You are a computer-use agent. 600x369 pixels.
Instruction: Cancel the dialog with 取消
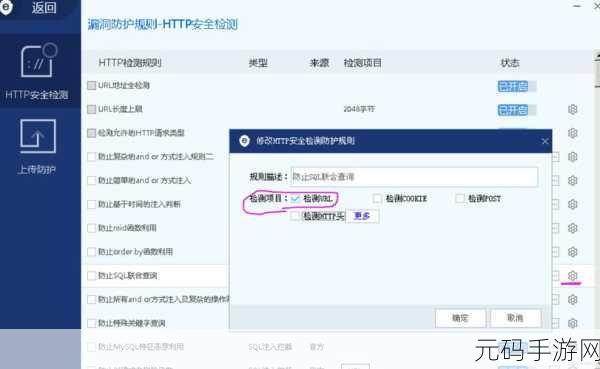[515, 318]
